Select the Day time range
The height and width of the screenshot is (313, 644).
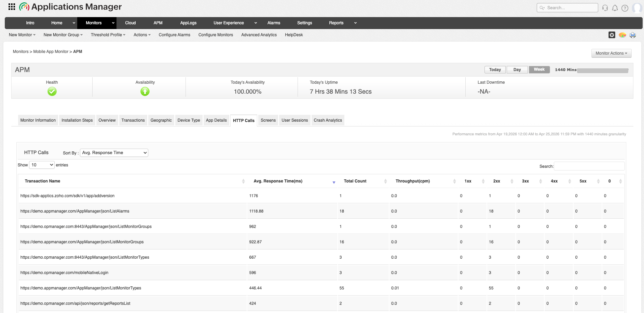tap(517, 70)
